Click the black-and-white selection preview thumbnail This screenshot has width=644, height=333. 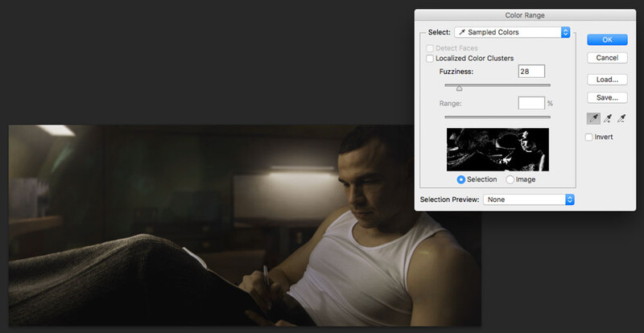point(497,150)
